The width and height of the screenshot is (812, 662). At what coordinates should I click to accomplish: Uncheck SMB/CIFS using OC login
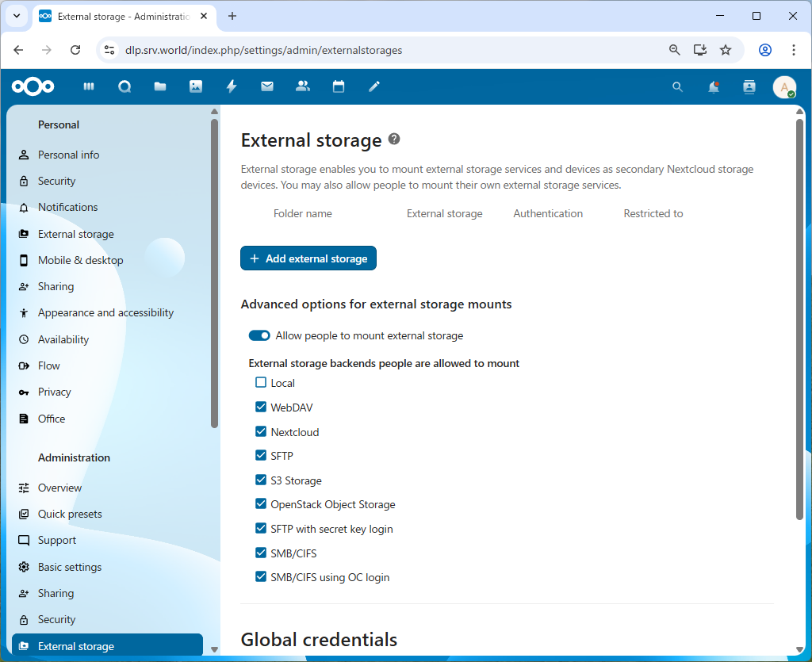coord(261,576)
